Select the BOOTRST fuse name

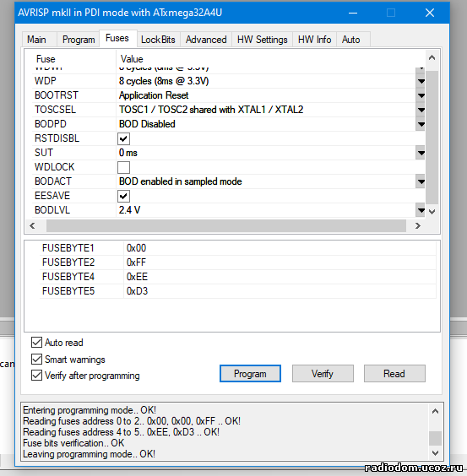57,95
